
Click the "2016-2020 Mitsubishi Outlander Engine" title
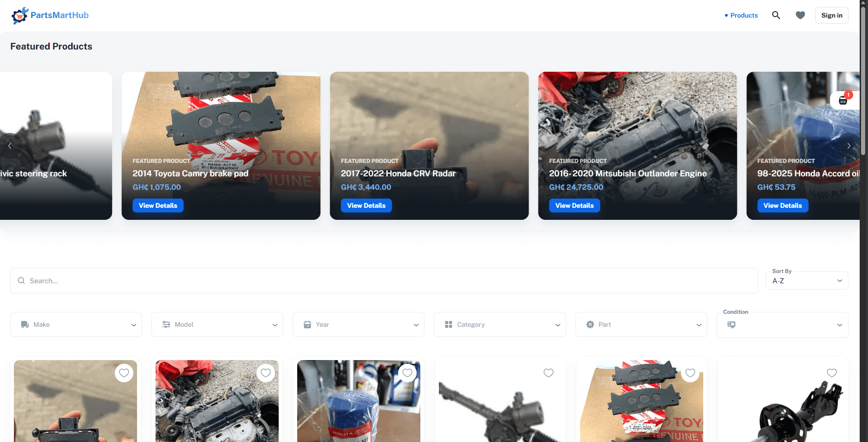[628, 174]
